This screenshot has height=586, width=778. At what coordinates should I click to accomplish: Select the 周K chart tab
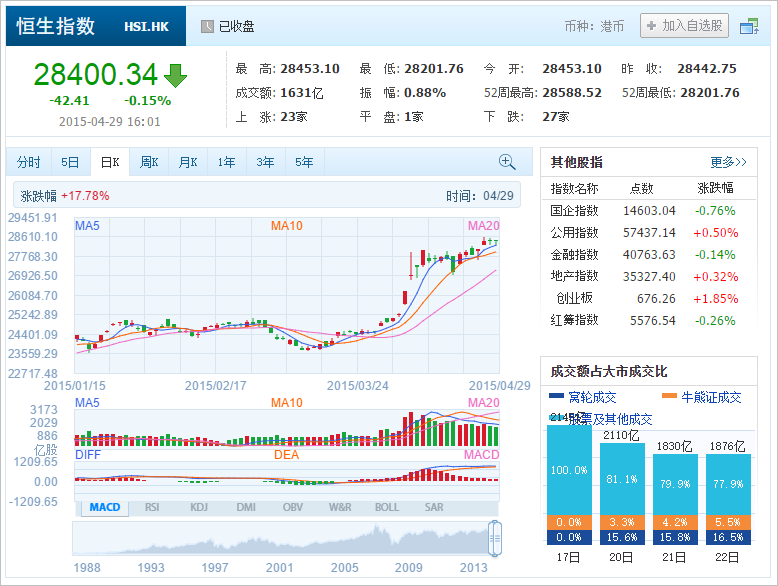pos(149,162)
